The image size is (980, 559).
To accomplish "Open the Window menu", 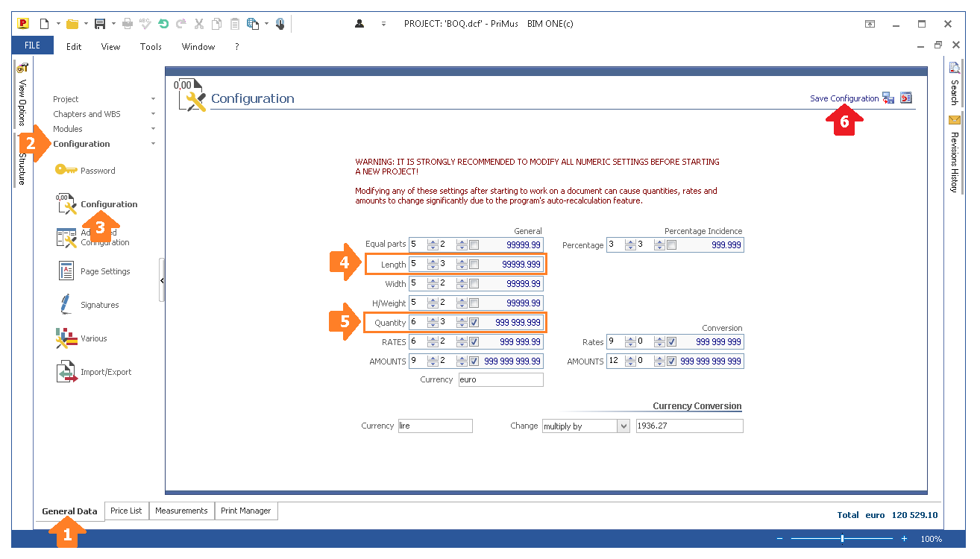I will (x=198, y=46).
